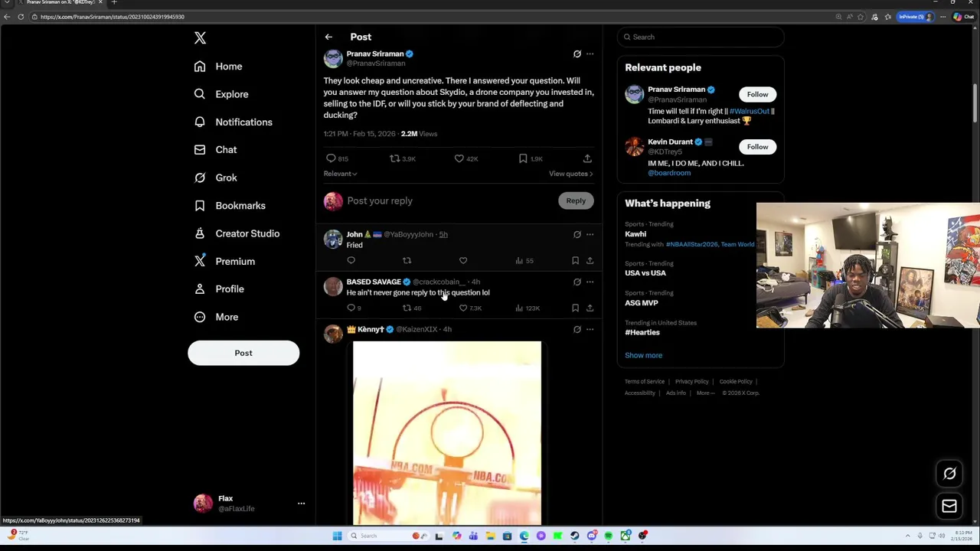Click the Reply button in composer
Screen dimensions: 980x551
pyautogui.click(x=576, y=201)
